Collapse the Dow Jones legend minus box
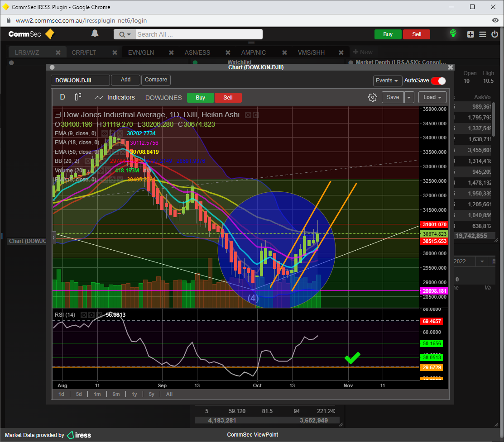The image size is (504, 442). [x=58, y=114]
